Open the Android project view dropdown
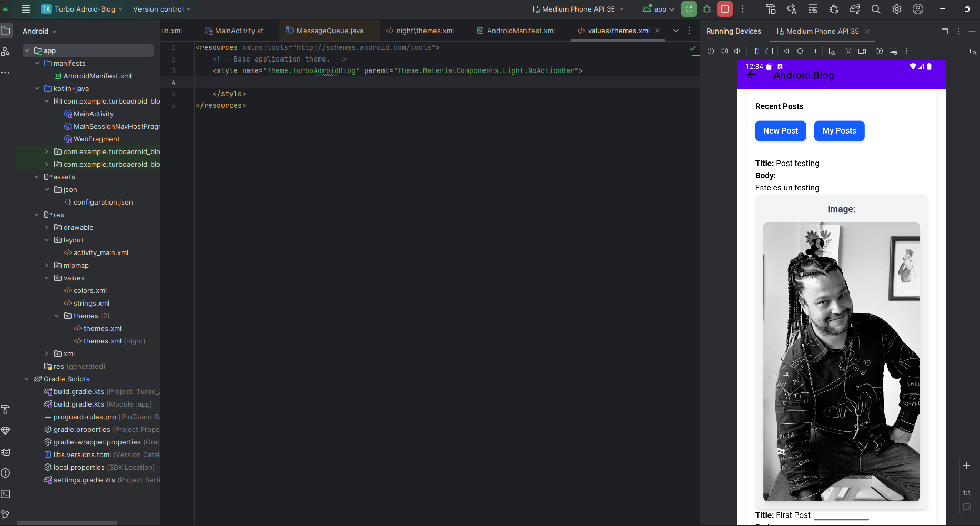 pos(39,31)
